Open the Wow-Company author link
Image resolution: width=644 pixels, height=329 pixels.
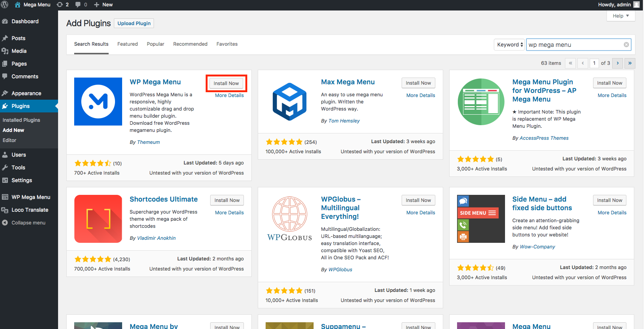point(537,247)
